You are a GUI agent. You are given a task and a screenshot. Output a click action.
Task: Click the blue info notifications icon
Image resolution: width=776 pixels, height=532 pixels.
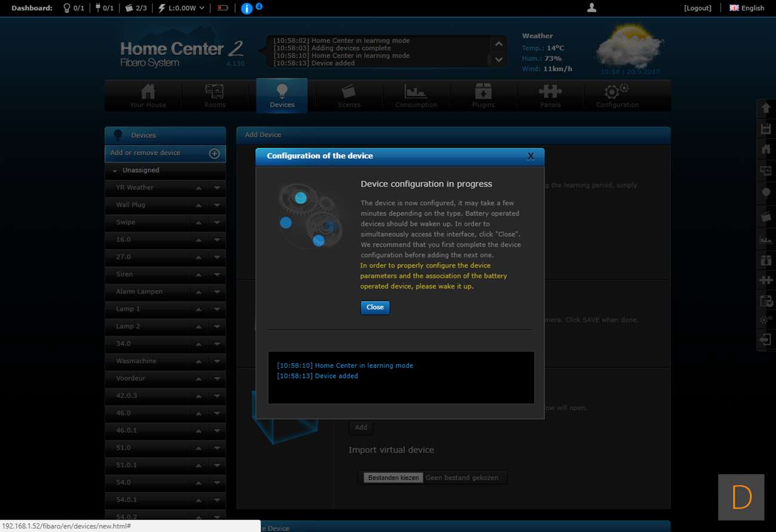tap(247, 8)
